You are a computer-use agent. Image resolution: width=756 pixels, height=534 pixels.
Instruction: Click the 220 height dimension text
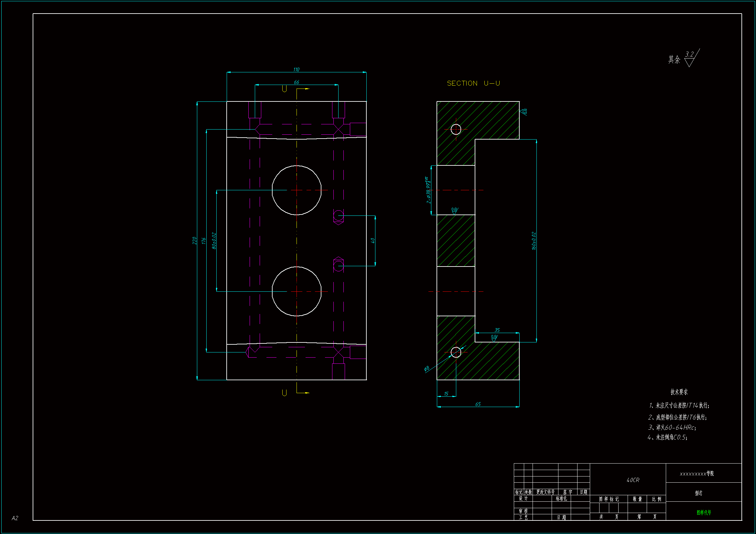click(x=194, y=241)
